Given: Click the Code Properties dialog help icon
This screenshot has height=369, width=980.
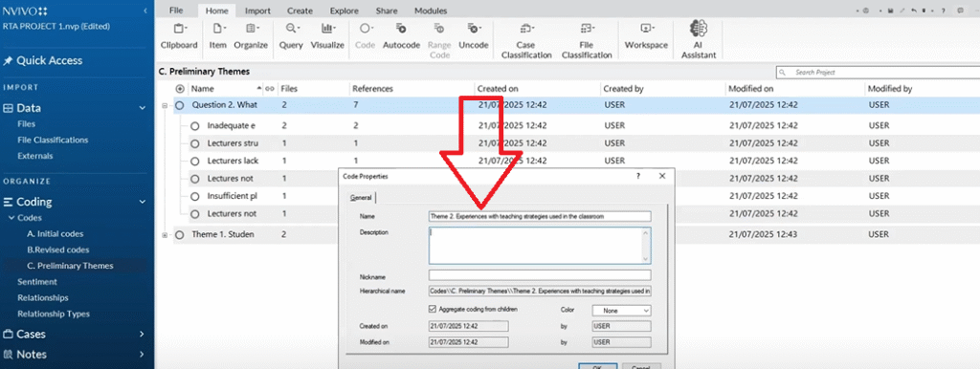Looking at the screenshot, I should (638, 176).
